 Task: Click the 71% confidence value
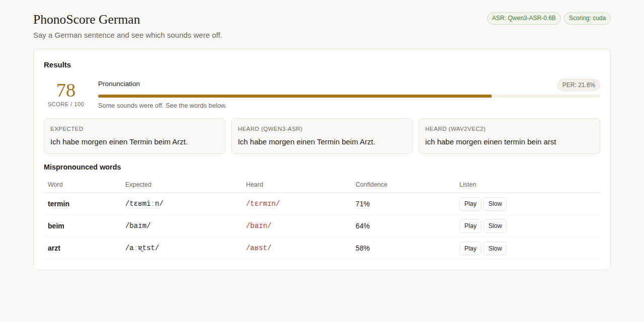(363, 204)
